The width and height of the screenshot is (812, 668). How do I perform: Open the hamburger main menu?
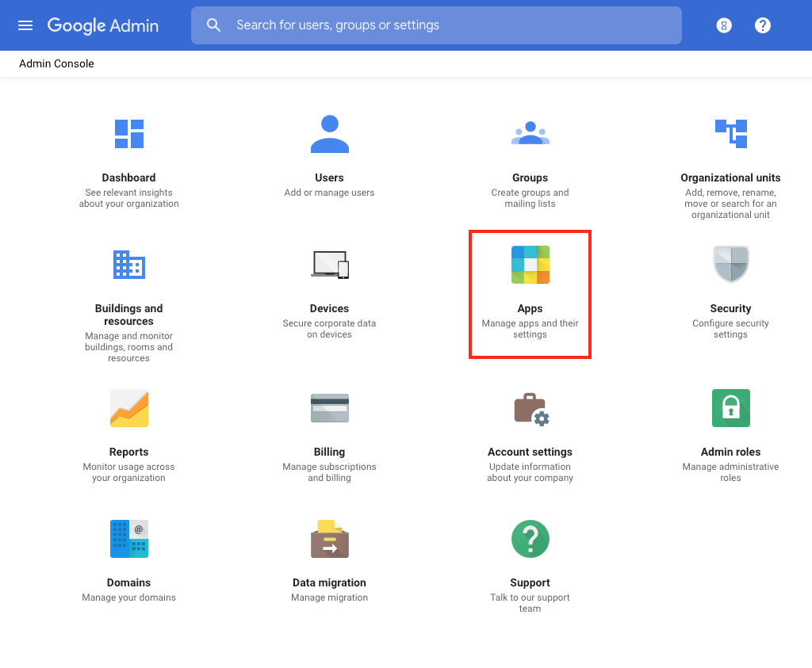(x=25, y=25)
